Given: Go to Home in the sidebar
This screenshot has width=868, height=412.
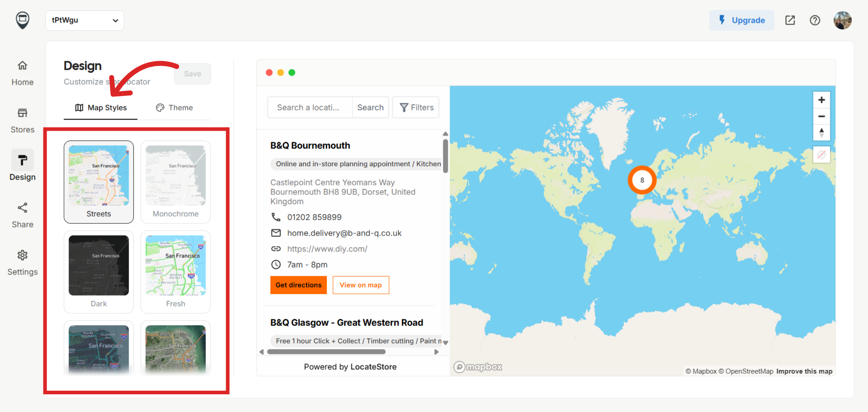Looking at the screenshot, I should 22,73.
